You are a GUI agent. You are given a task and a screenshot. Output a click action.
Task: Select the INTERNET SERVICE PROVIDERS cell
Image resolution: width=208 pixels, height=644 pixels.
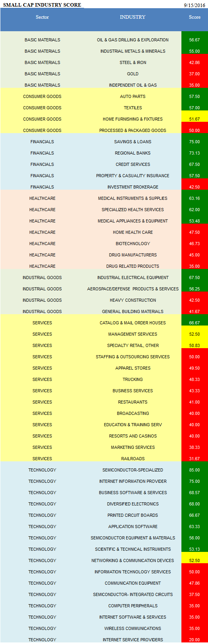tap(133, 640)
